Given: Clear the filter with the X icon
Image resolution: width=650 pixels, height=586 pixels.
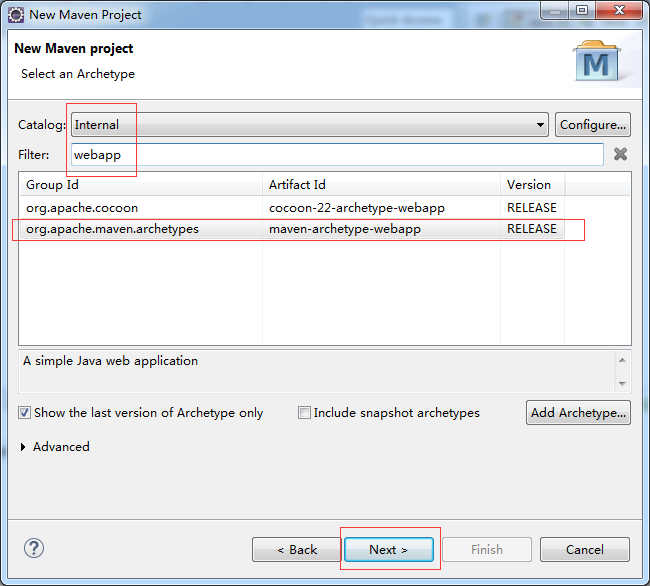Looking at the screenshot, I should (x=620, y=154).
